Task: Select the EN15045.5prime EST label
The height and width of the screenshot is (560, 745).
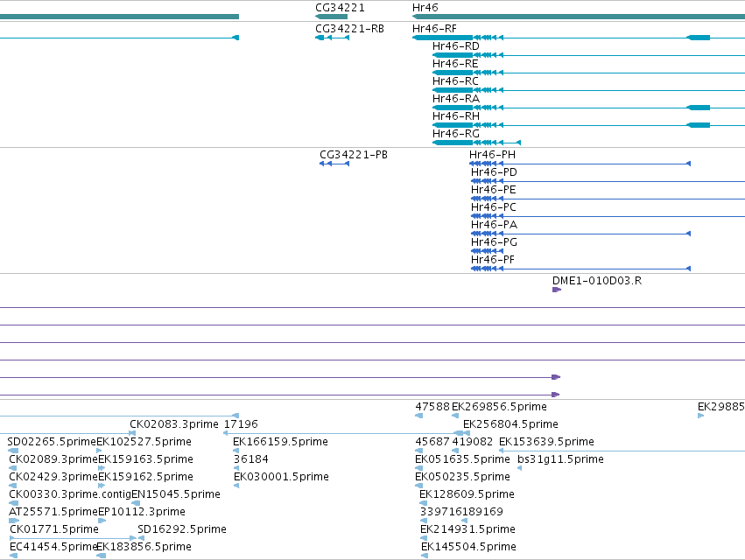Action: pos(176,494)
